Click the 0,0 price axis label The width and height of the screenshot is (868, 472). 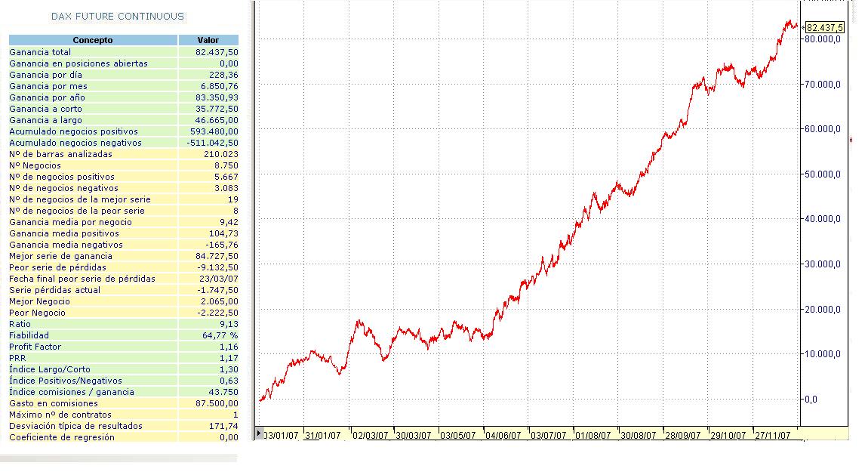click(811, 399)
